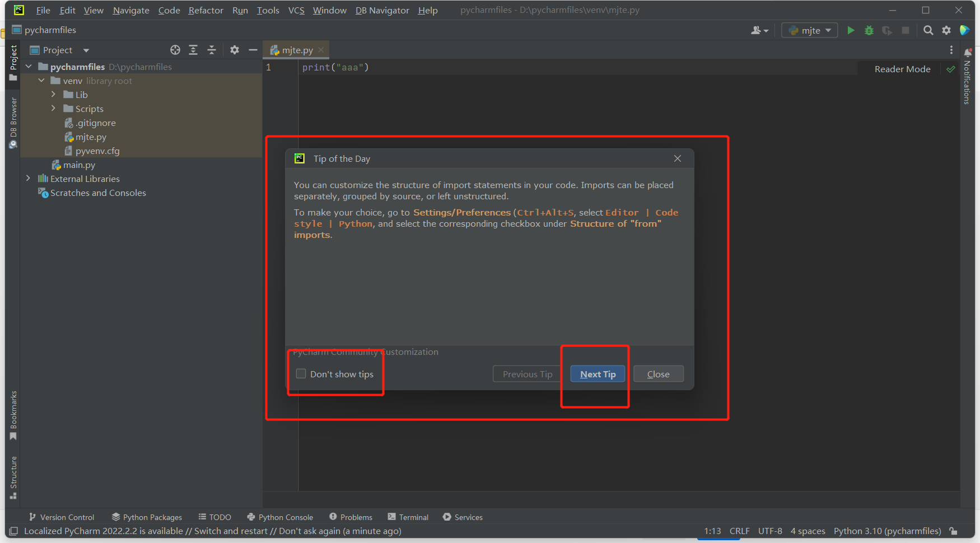This screenshot has height=543, width=980.
Task: Click Close in the Tip of the Day dialog
Action: pyautogui.click(x=659, y=374)
